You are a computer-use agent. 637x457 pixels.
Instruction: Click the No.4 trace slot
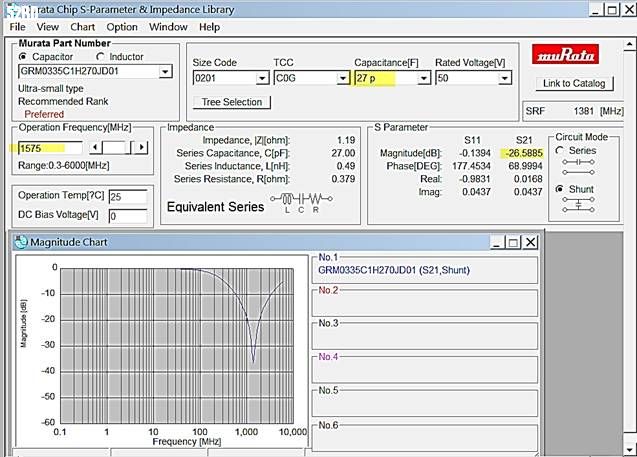425,369
